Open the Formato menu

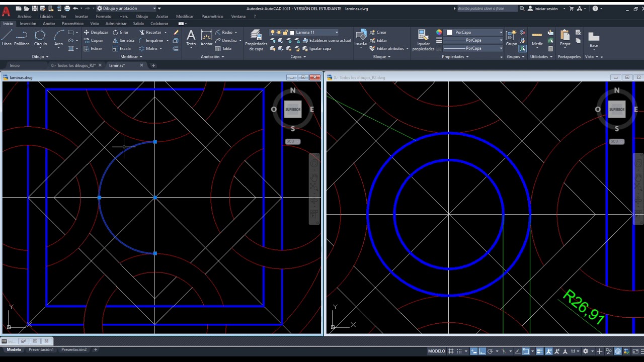pyautogui.click(x=104, y=17)
